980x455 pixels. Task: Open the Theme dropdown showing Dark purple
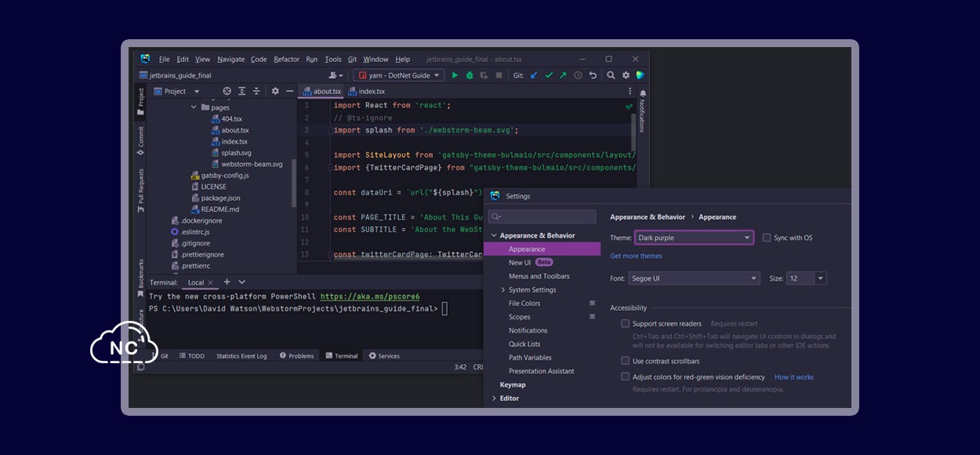click(694, 238)
